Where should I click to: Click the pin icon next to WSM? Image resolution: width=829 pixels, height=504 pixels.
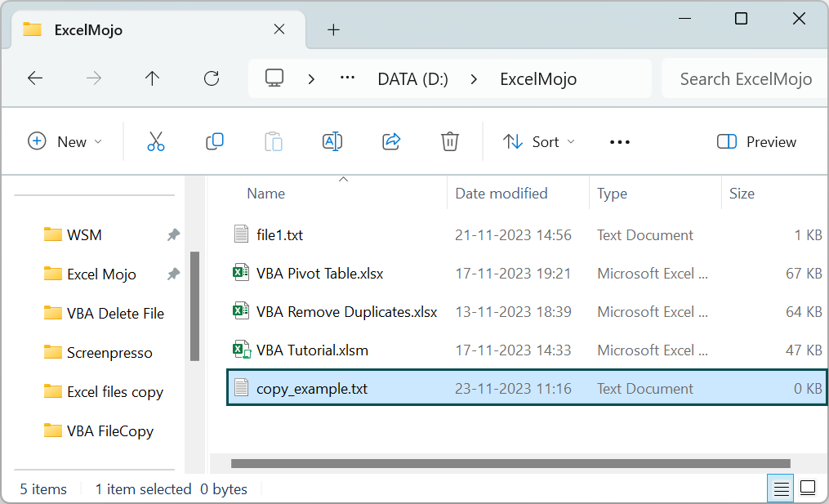[173, 234]
